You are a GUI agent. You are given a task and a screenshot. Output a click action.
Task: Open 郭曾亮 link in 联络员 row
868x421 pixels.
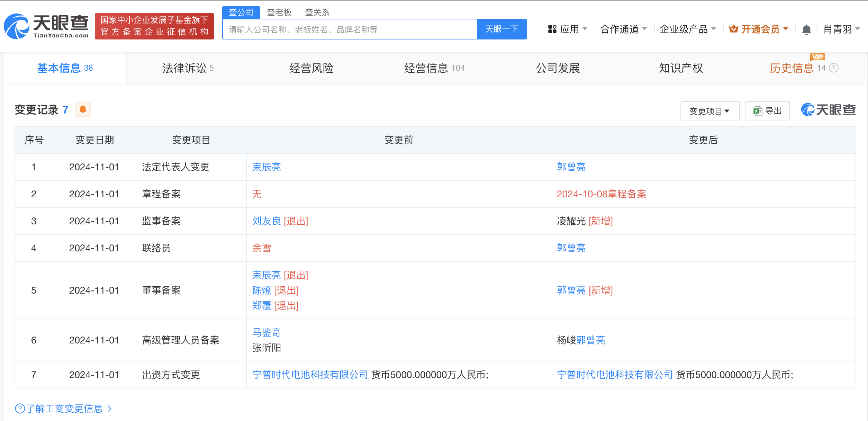pyautogui.click(x=571, y=248)
